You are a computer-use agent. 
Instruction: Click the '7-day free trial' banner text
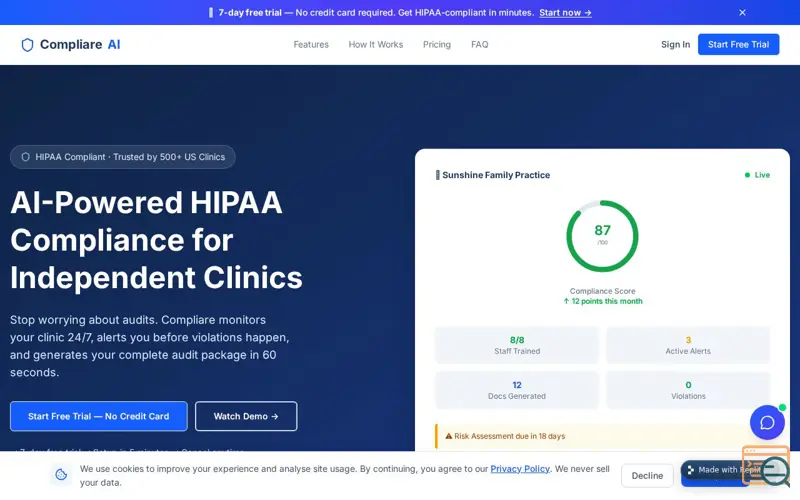click(250, 13)
